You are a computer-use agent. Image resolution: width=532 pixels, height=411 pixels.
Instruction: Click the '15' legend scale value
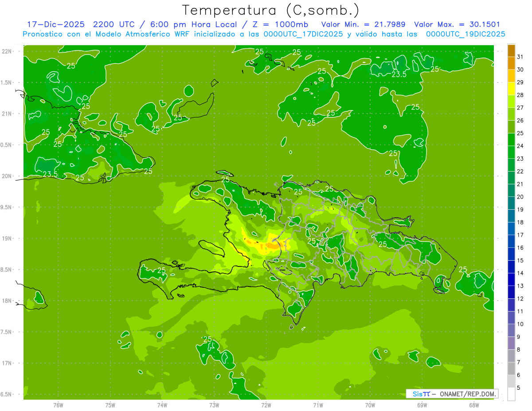520,260
